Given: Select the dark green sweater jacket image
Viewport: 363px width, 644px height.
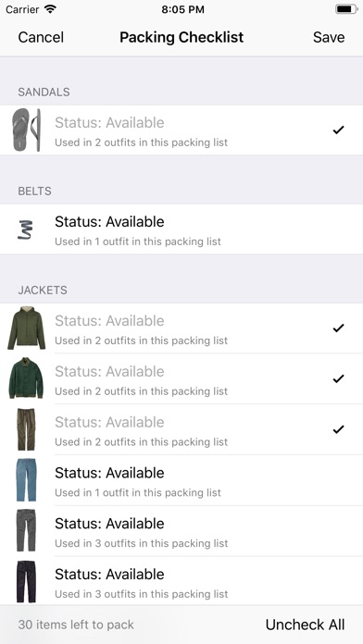Looking at the screenshot, I should coord(26,378).
